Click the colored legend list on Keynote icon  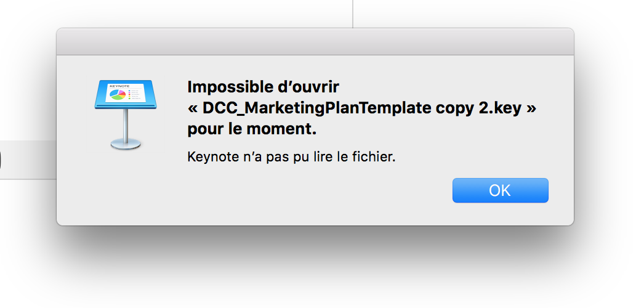133,95
